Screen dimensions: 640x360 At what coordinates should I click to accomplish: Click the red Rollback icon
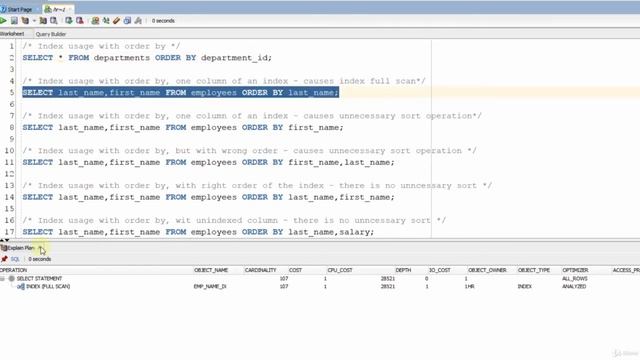click(x=80, y=20)
